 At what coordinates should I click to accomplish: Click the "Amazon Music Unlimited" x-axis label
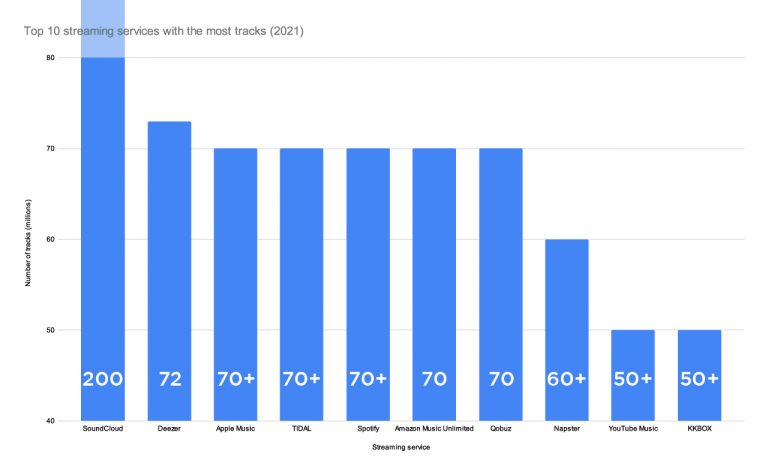(x=434, y=428)
